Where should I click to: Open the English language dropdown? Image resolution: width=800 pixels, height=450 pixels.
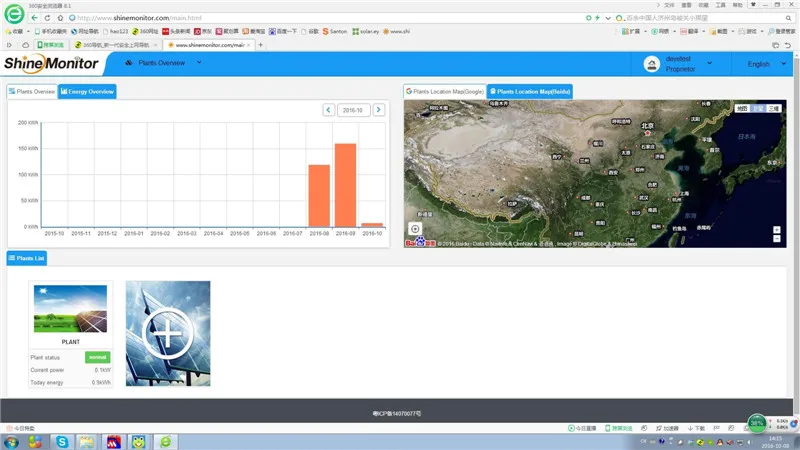click(766, 64)
